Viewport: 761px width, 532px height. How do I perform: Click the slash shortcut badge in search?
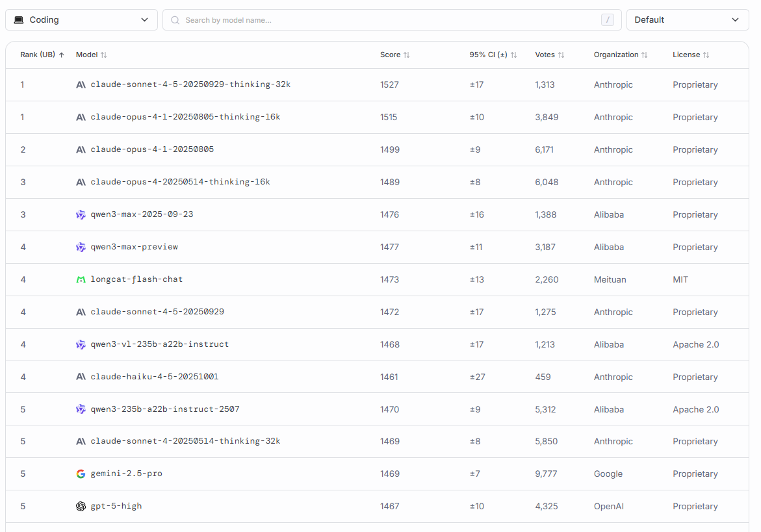[608, 20]
